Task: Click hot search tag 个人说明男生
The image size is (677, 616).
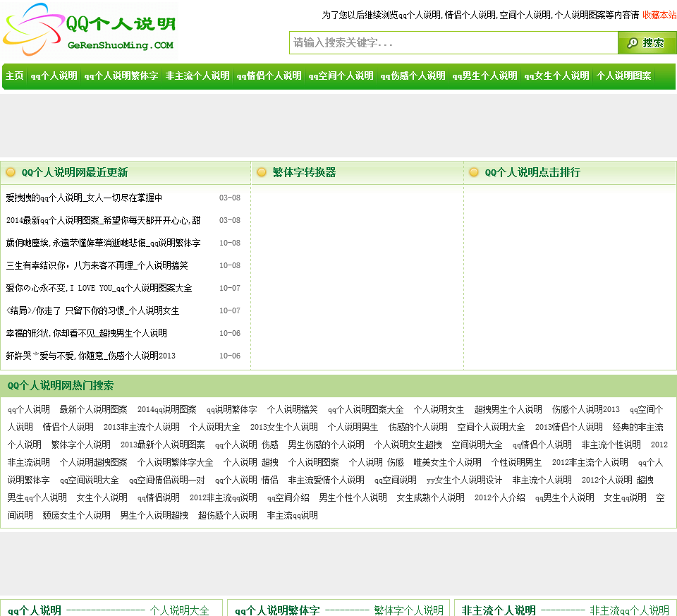Action: tap(353, 427)
